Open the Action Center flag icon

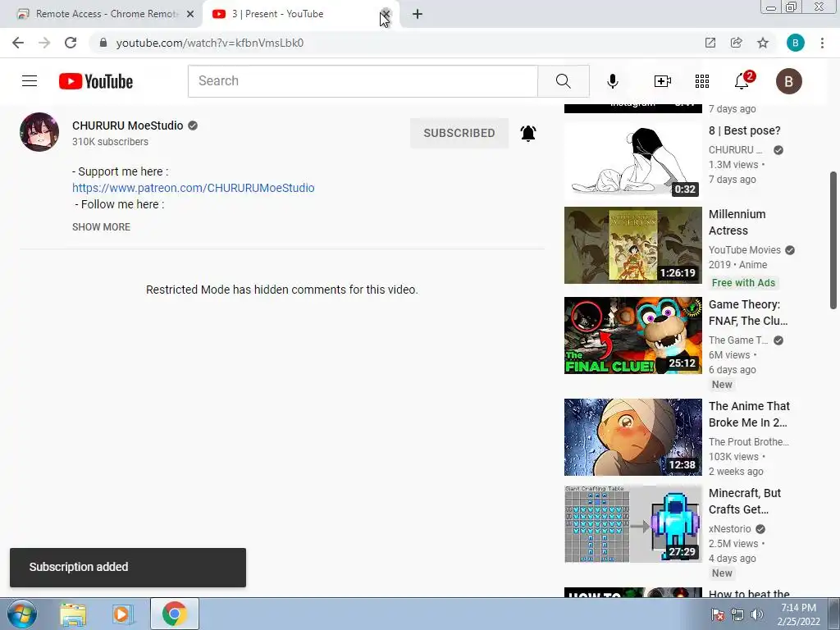pyautogui.click(x=718, y=614)
